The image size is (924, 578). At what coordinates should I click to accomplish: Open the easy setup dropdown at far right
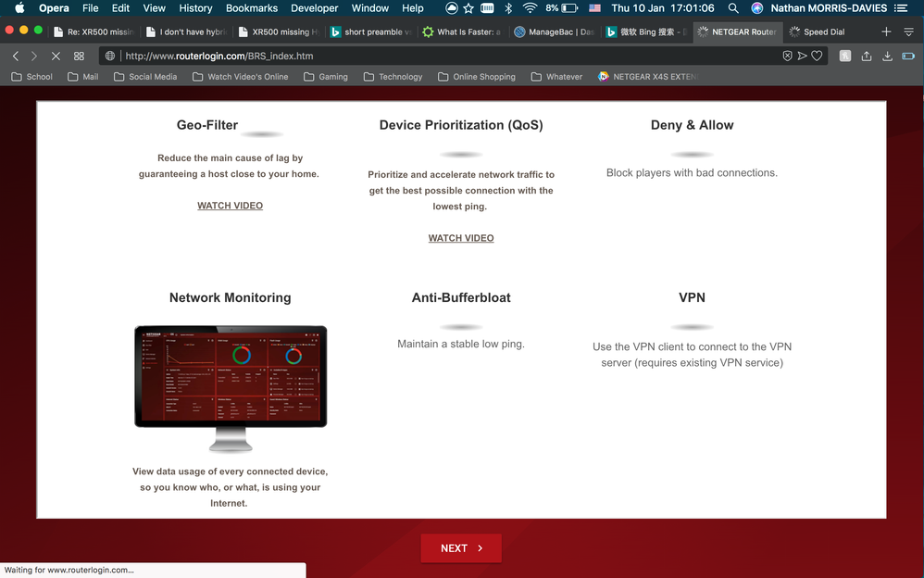coord(908,31)
